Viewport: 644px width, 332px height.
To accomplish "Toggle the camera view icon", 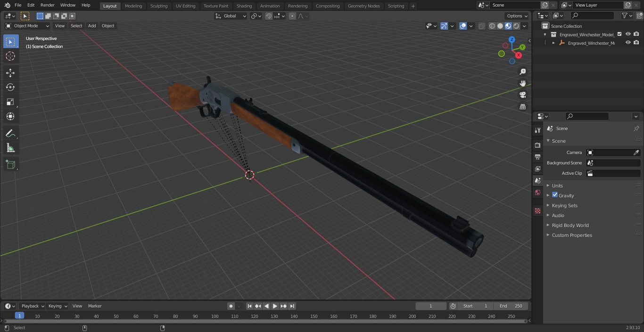I will tap(522, 95).
